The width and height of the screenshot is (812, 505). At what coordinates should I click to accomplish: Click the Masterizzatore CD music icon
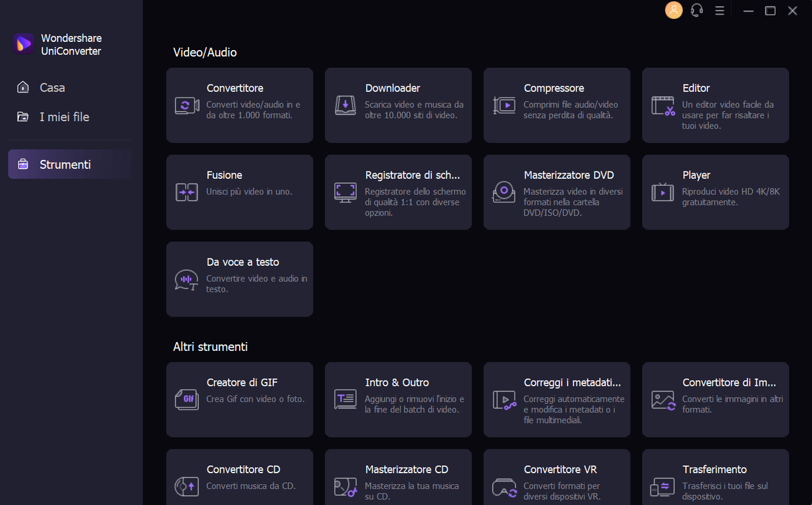tap(346, 487)
